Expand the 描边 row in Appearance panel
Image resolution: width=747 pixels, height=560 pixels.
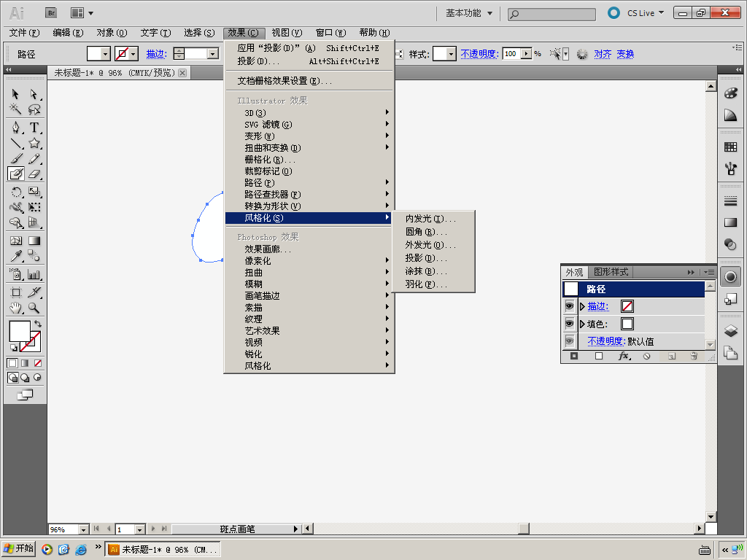582,306
